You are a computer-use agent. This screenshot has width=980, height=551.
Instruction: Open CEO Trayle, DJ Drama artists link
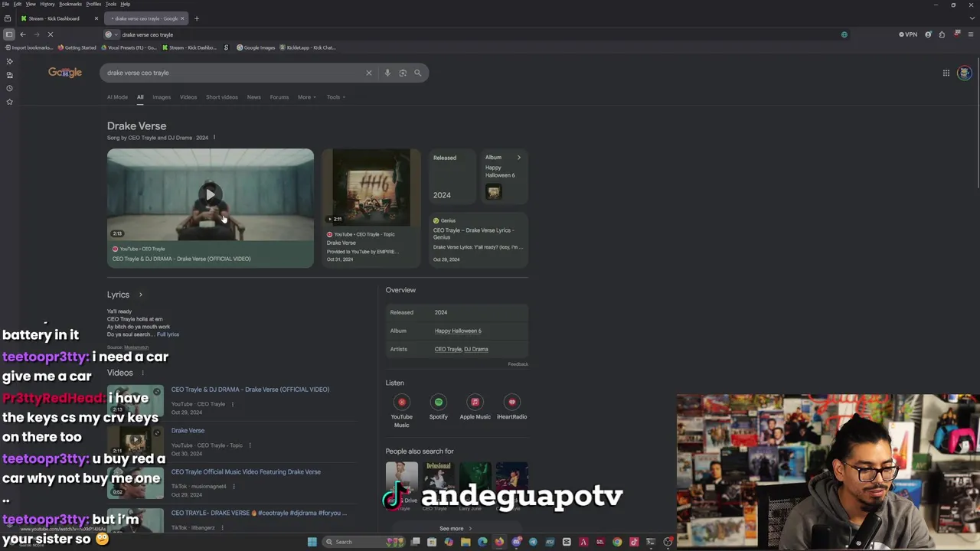click(461, 349)
